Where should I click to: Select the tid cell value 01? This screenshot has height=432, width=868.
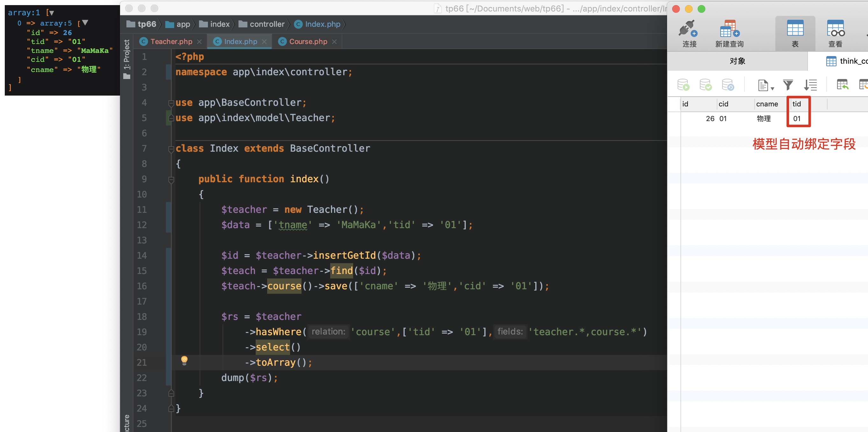pos(808,119)
